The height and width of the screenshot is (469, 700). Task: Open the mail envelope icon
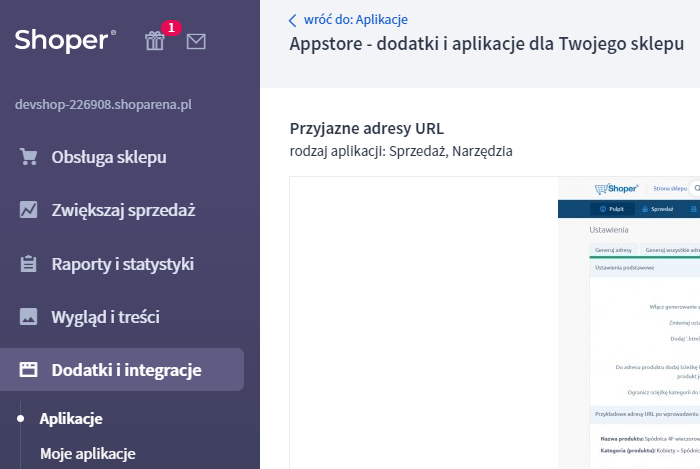point(196,42)
